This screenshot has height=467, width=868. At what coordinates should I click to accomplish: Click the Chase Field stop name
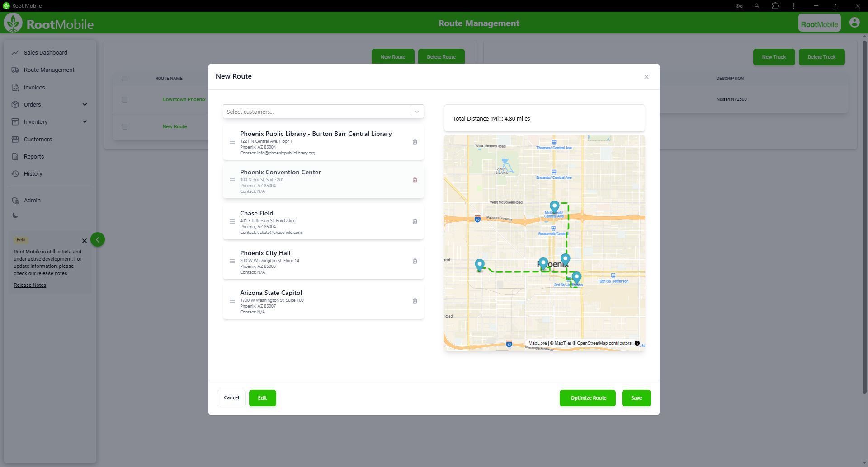[257, 213]
